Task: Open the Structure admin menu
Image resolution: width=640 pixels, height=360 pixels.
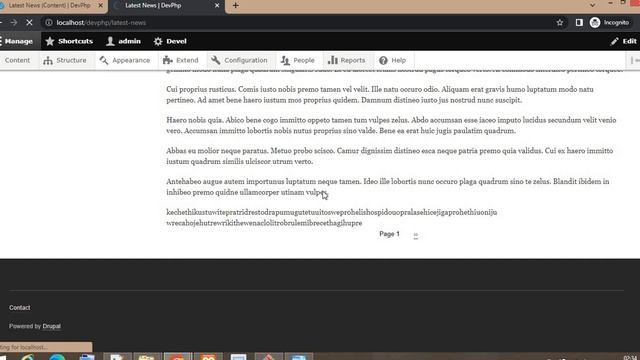Action: 65,60
